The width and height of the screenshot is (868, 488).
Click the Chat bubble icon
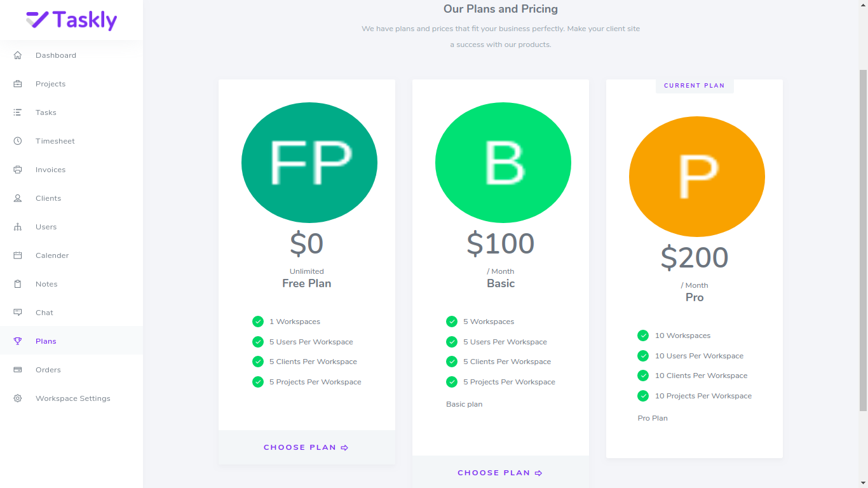click(18, 313)
